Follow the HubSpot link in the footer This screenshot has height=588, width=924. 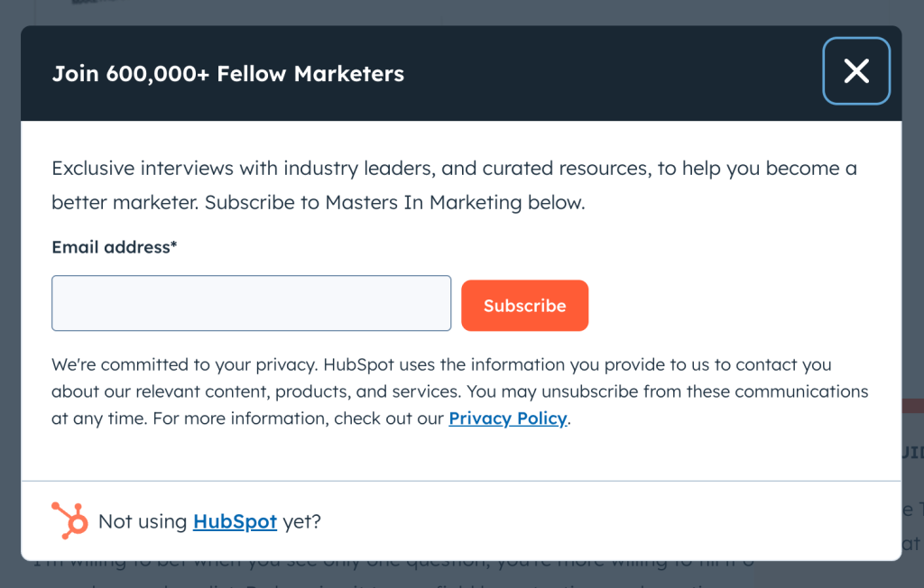[235, 521]
